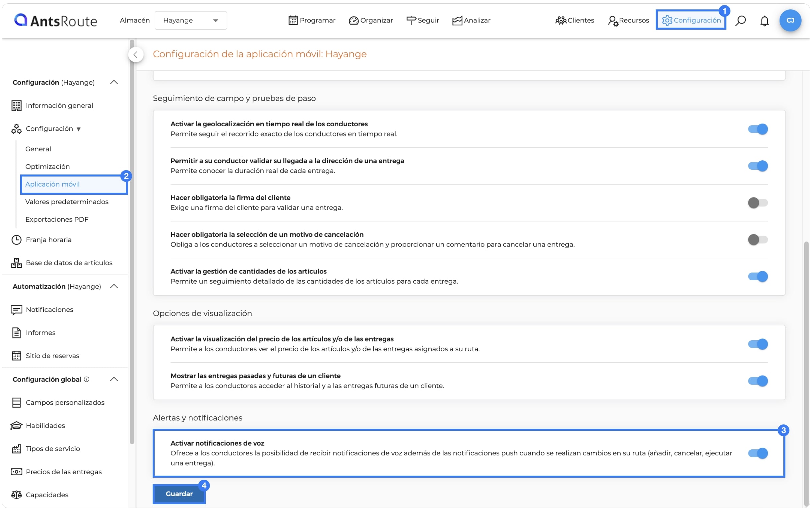The height and width of the screenshot is (511, 812).
Task: Open the General settings submenu item
Action: (38, 149)
